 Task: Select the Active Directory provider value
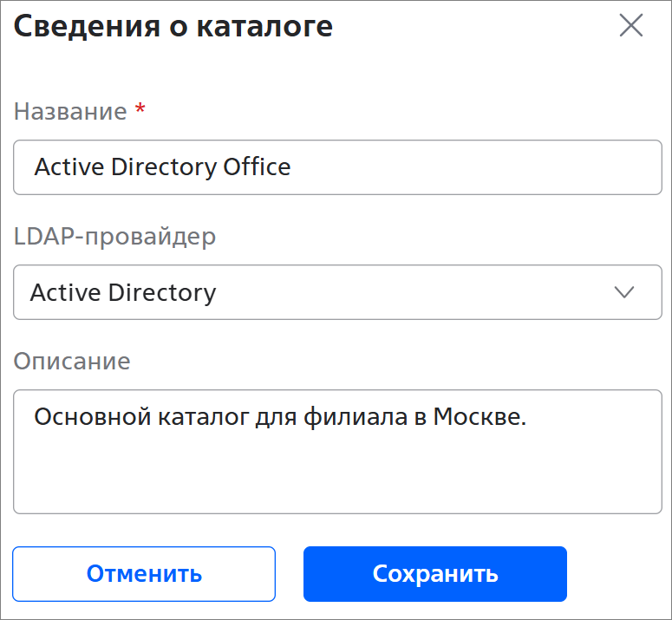(x=123, y=292)
